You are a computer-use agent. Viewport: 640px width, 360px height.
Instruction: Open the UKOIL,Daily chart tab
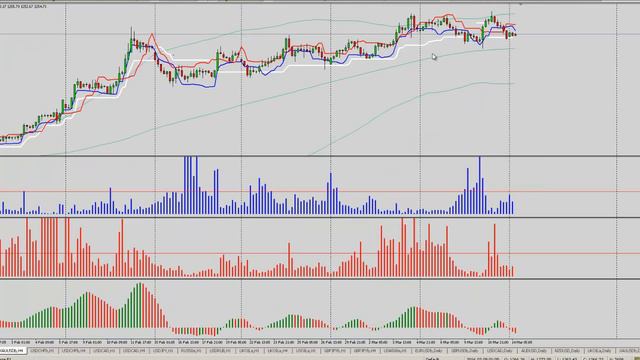(x=600, y=351)
